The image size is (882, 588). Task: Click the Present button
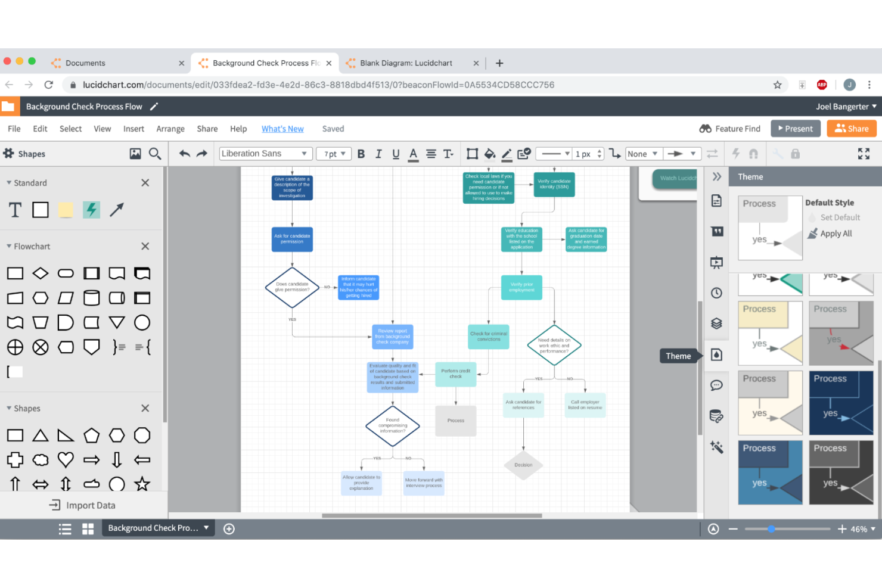click(x=795, y=128)
